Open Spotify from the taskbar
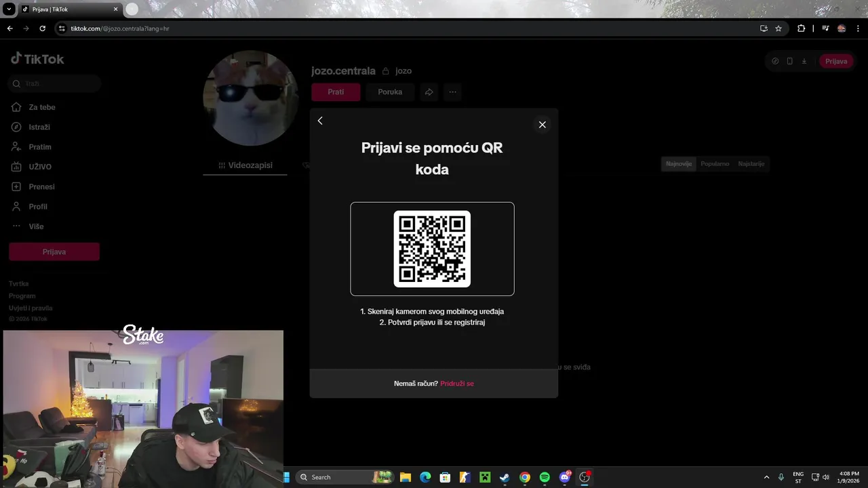The height and width of the screenshot is (488, 868). pyautogui.click(x=545, y=477)
